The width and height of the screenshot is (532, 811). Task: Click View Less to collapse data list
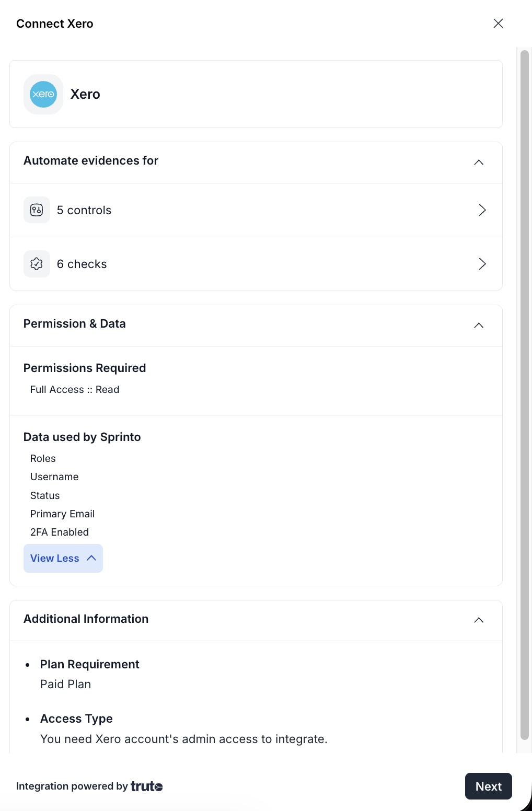click(63, 558)
